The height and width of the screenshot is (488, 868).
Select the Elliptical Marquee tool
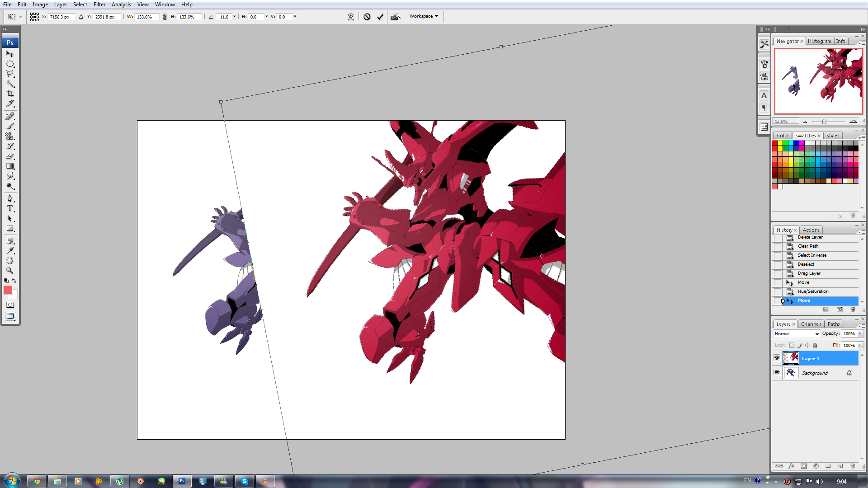point(9,64)
